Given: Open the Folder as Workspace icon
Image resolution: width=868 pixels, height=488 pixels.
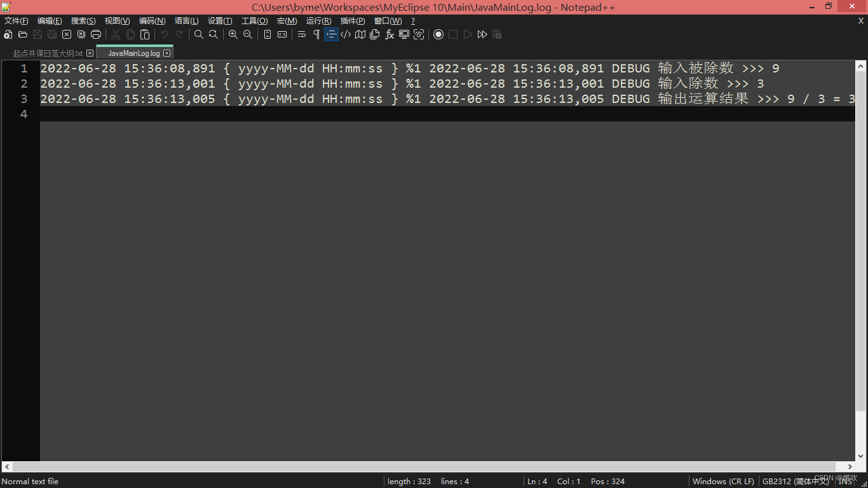Looking at the screenshot, I should pyautogui.click(x=404, y=34).
